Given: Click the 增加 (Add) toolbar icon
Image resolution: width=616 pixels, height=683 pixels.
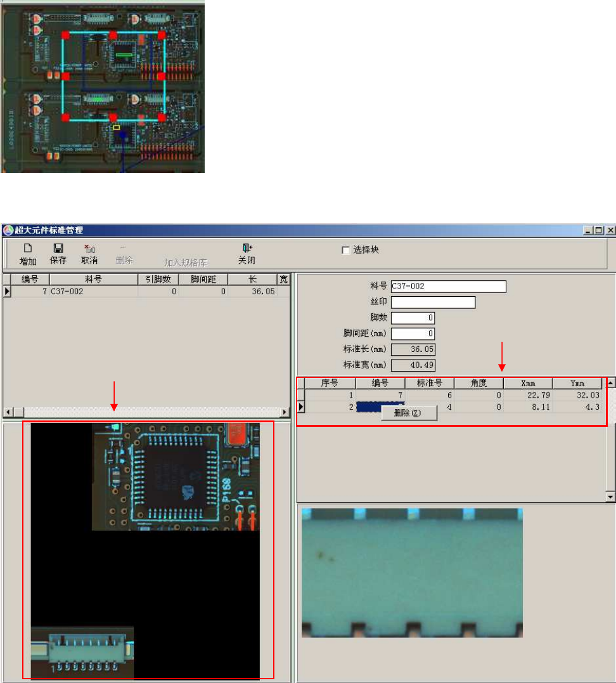Looking at the screenshot, I should 28,248.
